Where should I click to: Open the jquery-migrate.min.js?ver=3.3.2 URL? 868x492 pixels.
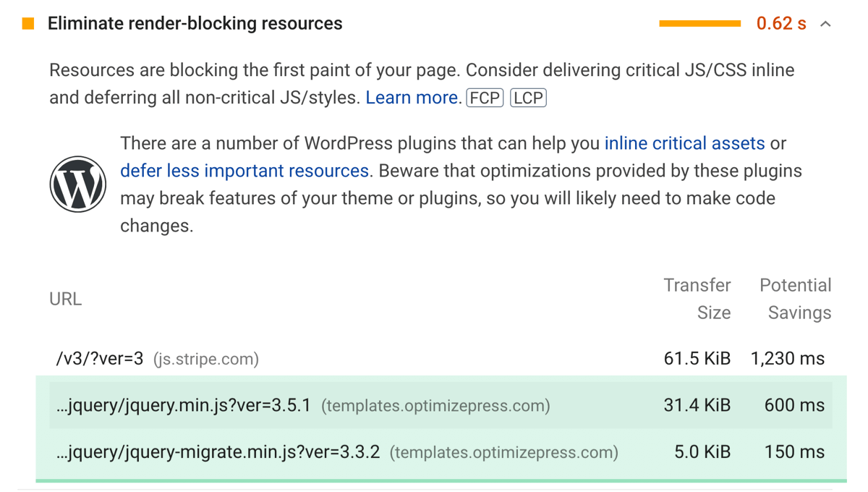[218, 453]
